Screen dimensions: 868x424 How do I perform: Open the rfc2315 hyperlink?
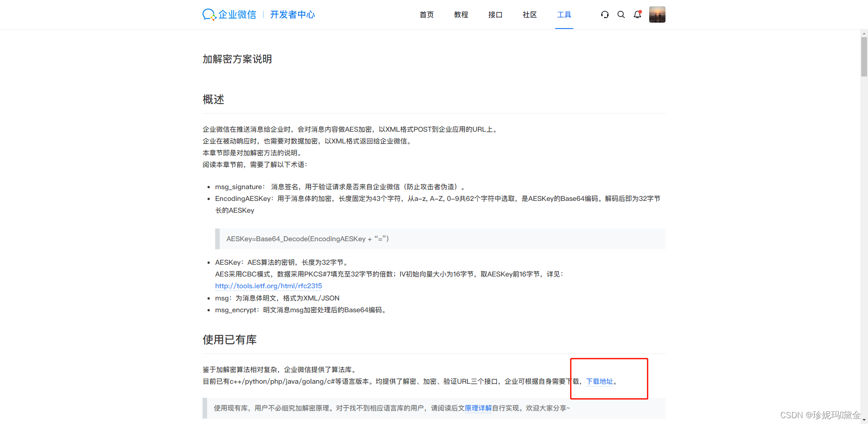(269, 286)
